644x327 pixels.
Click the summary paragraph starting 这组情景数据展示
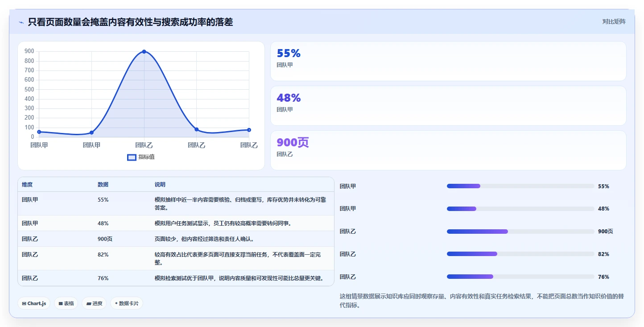(x=482, y=301)
